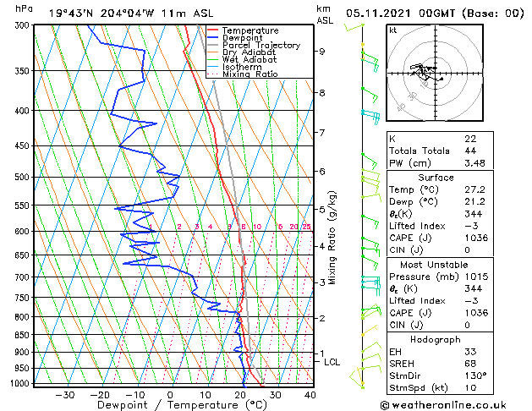
Task: Click the wind barb at 300 hPa top
Action: (x=354, y=27)
